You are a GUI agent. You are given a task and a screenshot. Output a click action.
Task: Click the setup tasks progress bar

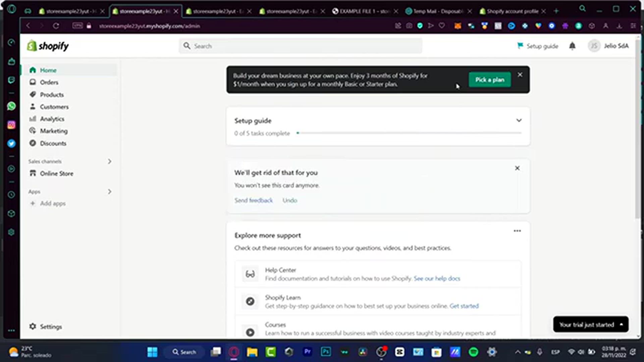(x=409, y=133)
